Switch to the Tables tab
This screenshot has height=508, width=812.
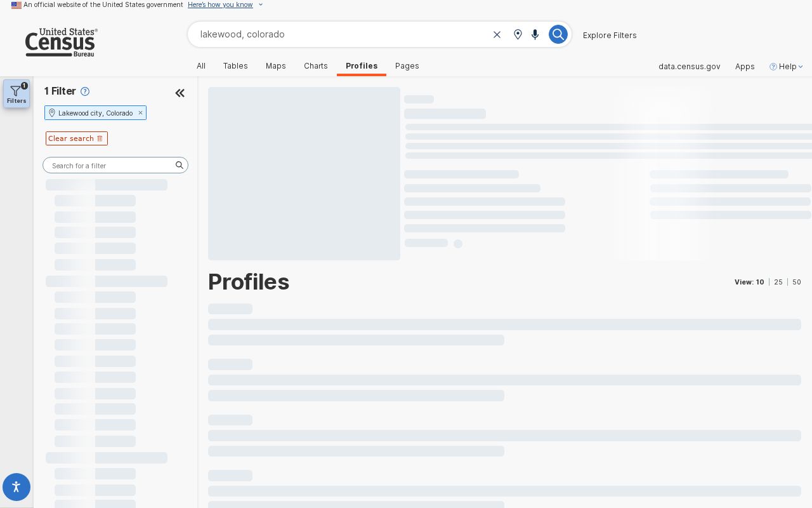(235, 66)
